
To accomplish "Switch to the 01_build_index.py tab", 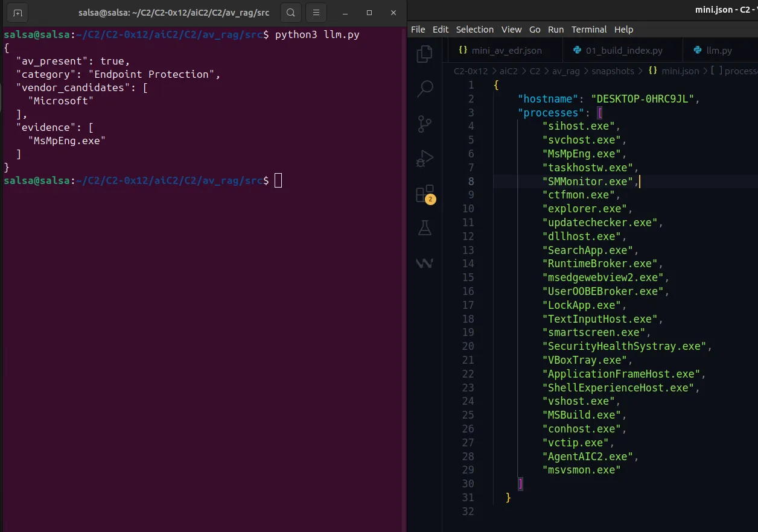I will 622,51.
